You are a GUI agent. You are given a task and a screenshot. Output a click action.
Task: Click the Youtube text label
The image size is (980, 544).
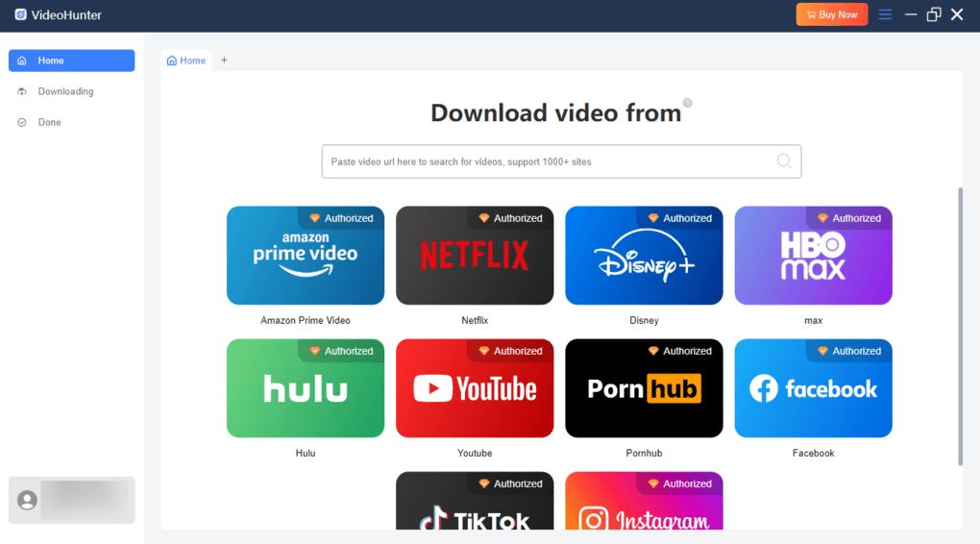click(475, 453)
